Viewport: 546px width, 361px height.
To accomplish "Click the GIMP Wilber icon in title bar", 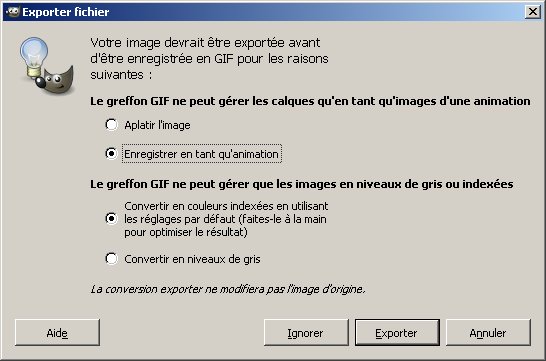I will pyautogui.click(x=13, y=11).
